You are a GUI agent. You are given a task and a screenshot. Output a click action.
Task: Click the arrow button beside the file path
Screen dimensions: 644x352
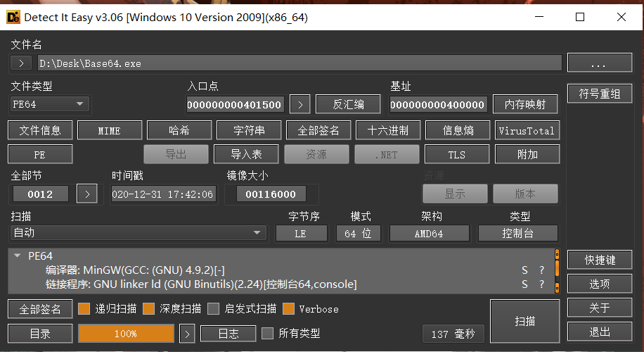(21, 63)
